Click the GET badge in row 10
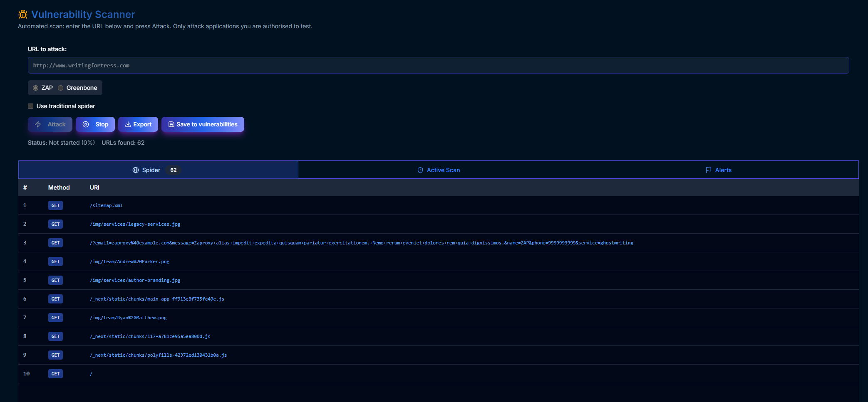Screen dimensions: 868x402 click(x=55, y=374)
